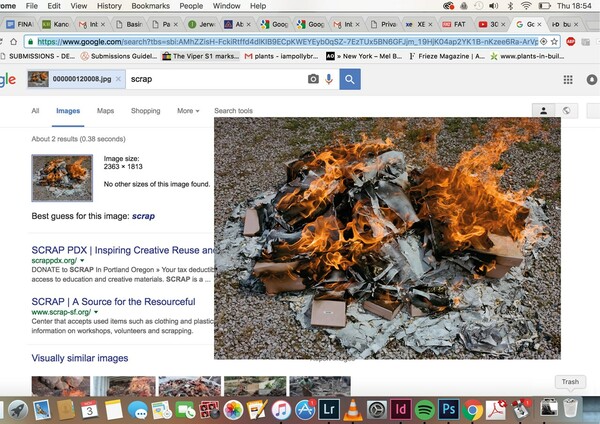Click the volume icon in menu bar

pyautogui.click(x=494, y=6)
